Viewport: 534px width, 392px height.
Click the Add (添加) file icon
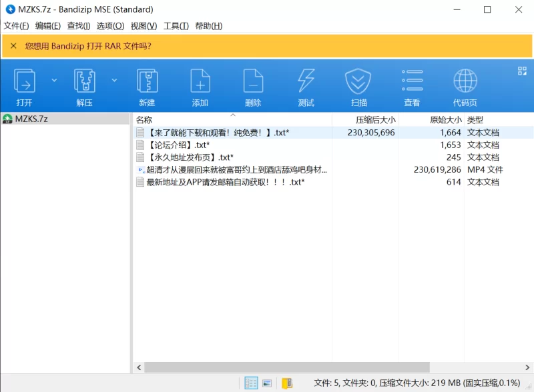click(x=200, y=81)
